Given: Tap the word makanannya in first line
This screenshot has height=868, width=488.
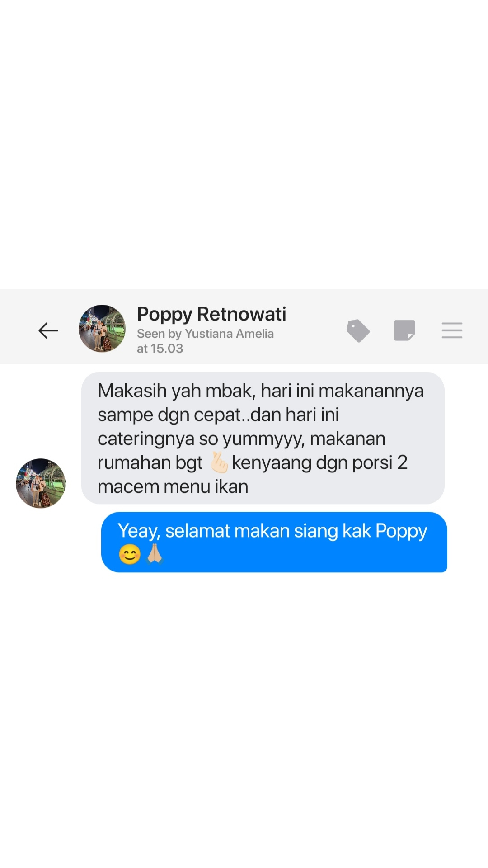Looking at the screenshot, I should pyautogui.click(x=371, y=391).
